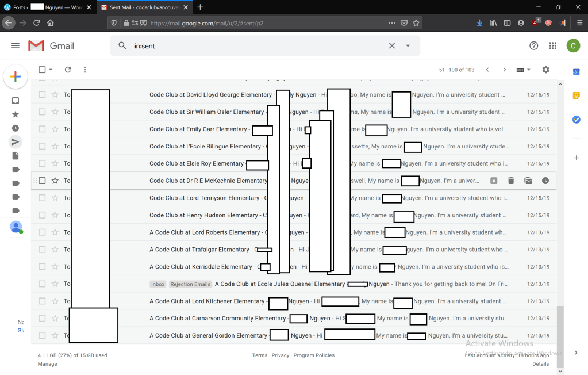Select the Lord Kitchener Elementary email checkbox
Viewport: 588px width, 375px height.
coord(42,301)
